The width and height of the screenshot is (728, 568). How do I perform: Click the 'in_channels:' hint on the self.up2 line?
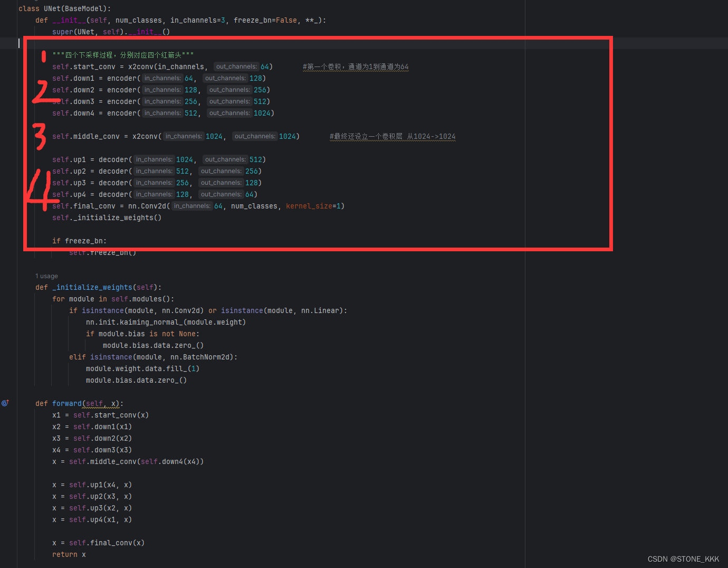coord(154,171)
